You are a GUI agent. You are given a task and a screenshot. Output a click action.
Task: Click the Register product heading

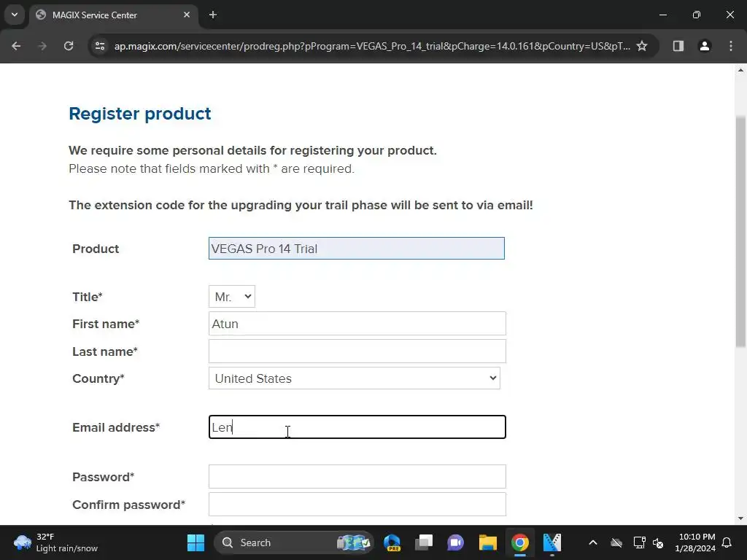(x=139, y=113)
